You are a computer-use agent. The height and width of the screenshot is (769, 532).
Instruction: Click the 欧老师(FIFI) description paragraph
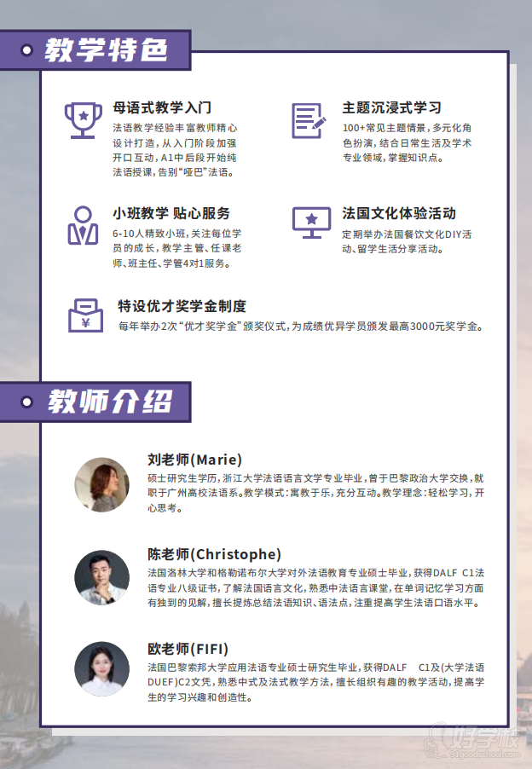315,681
